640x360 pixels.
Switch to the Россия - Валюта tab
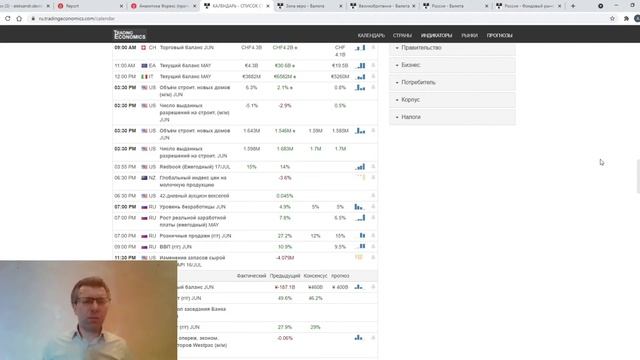tap(456, 6)
